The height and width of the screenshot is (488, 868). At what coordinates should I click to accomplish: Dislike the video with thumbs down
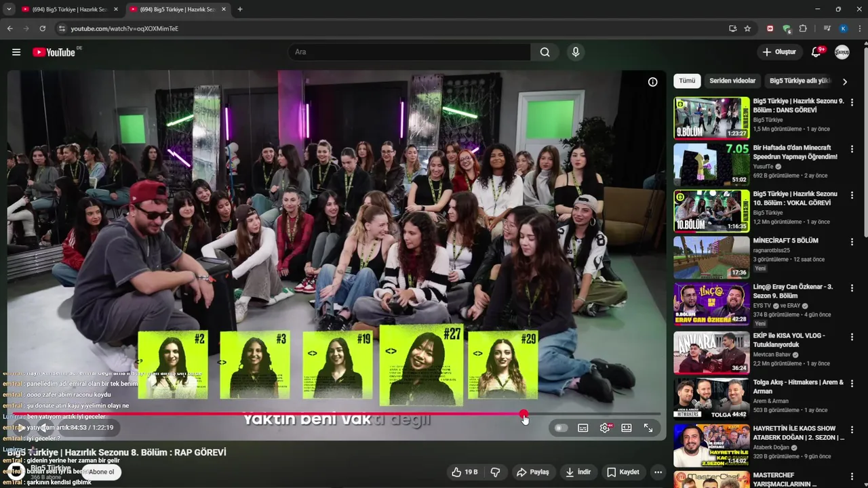pyautogui.click(x=495, y=472)
